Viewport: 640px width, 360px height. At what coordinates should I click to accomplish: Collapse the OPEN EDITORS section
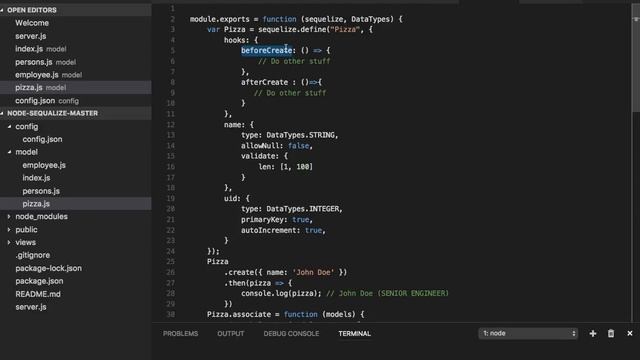coord(2,10)
